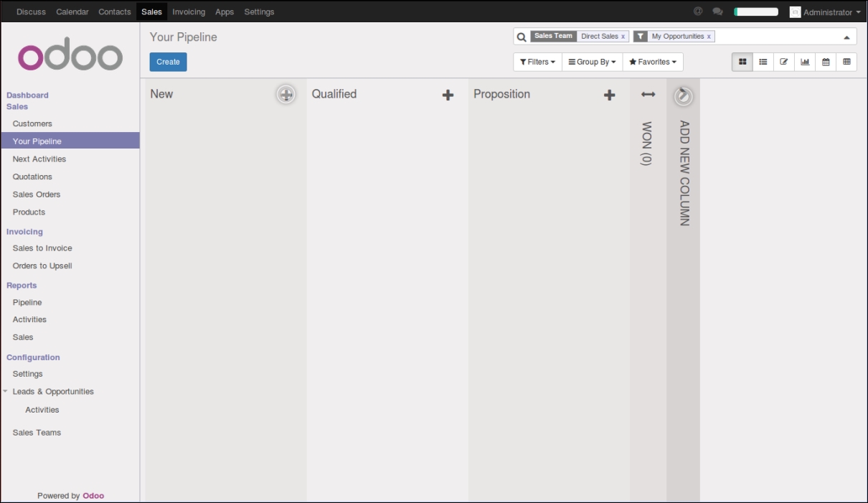Switch to List view icon
868x503 pixels.
(x=763, y=62)
